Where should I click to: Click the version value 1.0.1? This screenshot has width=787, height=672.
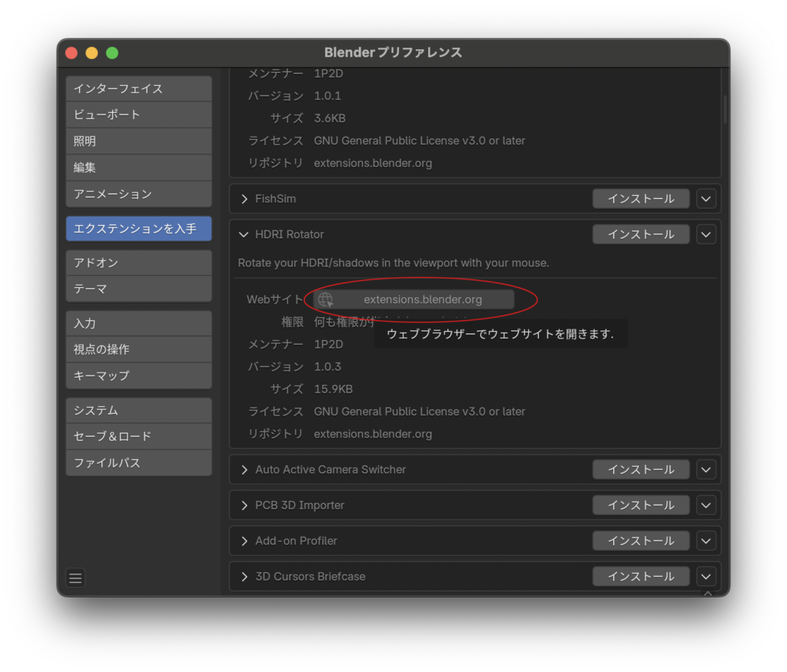click(327, 96)
